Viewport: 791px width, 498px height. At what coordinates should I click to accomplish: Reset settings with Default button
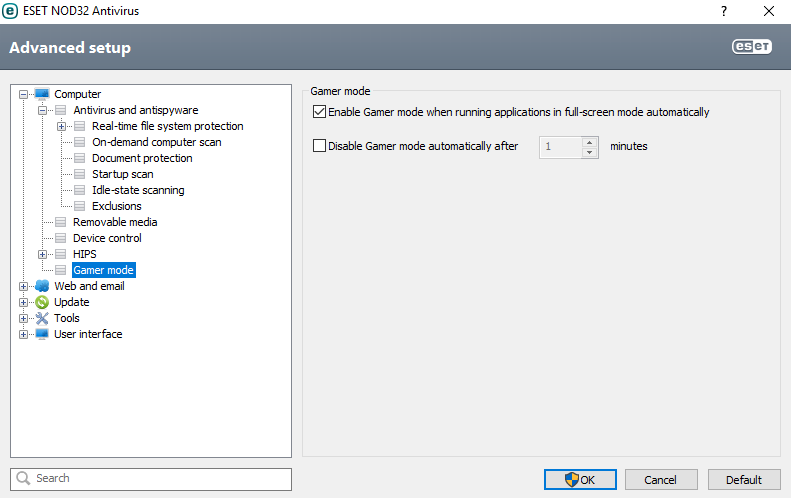tap(744, 480)
